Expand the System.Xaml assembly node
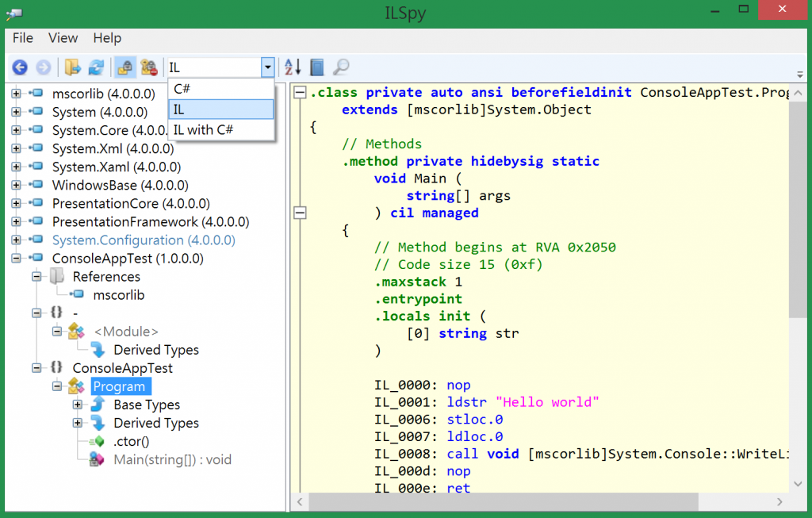The image size is (812, 518). (16, 167)
